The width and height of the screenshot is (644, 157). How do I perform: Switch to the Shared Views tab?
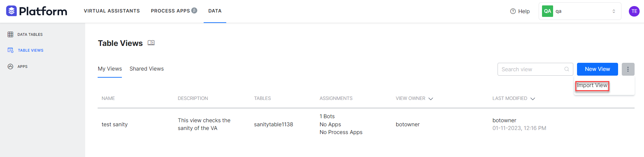click(146, 69)
